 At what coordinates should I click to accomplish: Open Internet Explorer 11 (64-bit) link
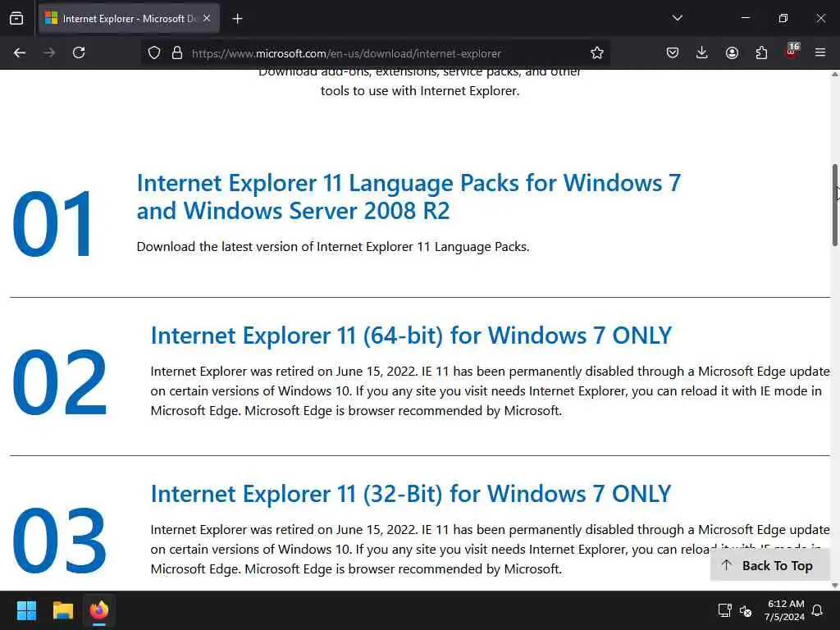411,336
